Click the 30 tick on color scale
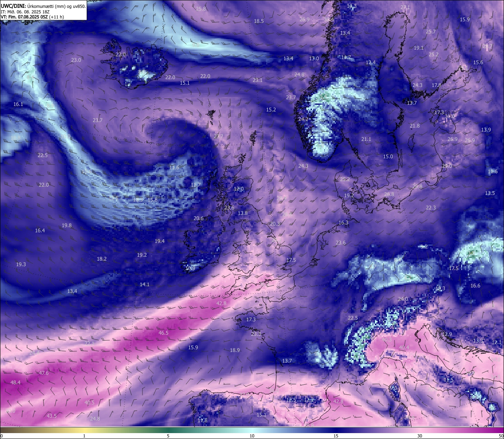Screen dimensions: 504x439 pyautogui.click(x=420, y=435)
